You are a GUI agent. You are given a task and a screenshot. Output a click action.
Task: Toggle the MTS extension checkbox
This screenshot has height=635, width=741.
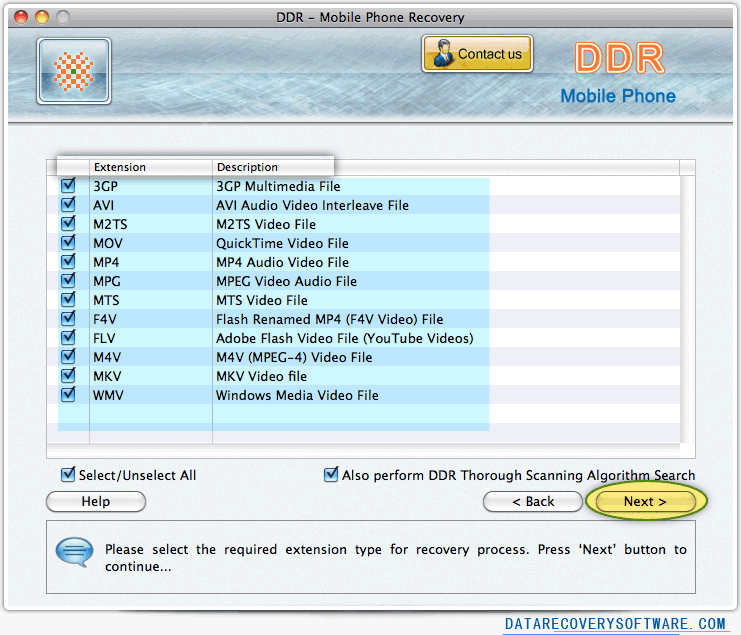(x=68, y=299)
